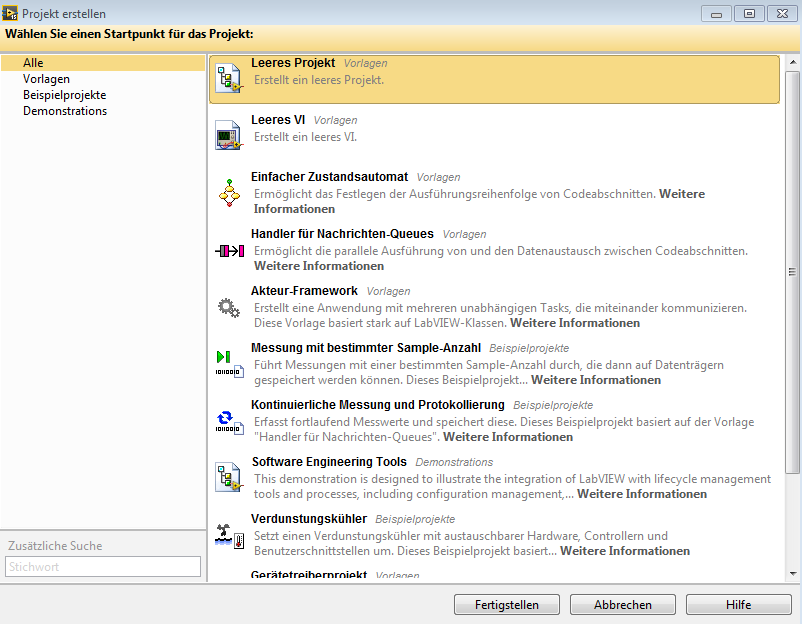This screenshot has width=802, height=624.
Task: Click the Handler für Nachrichten-Queues icon
Action: (230, 251)
